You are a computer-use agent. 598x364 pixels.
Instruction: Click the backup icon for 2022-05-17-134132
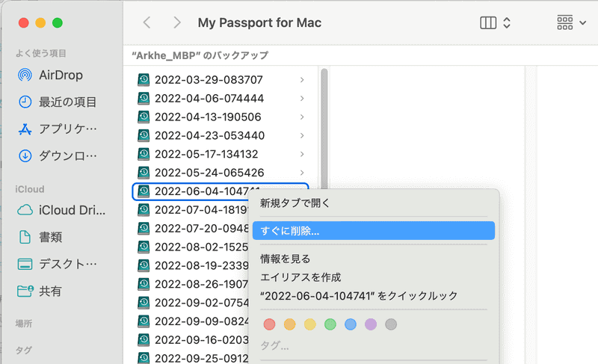144,154
